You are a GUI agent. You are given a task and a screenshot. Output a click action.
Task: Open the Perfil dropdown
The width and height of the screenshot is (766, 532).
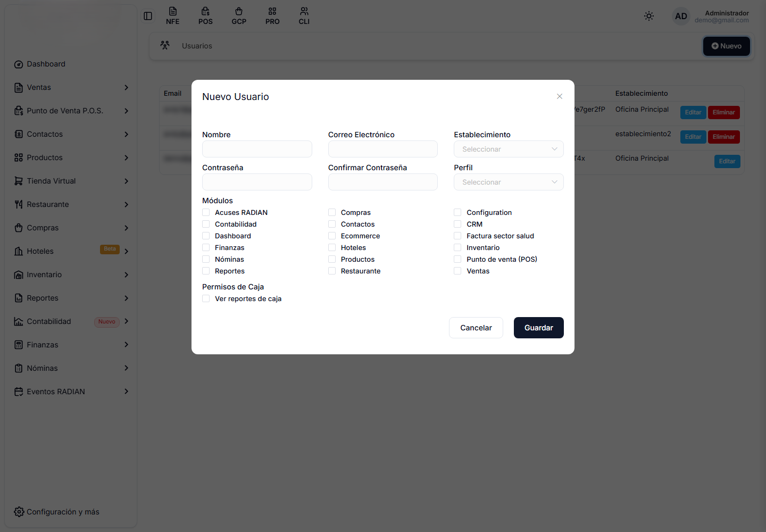click(x=509, y=182)
